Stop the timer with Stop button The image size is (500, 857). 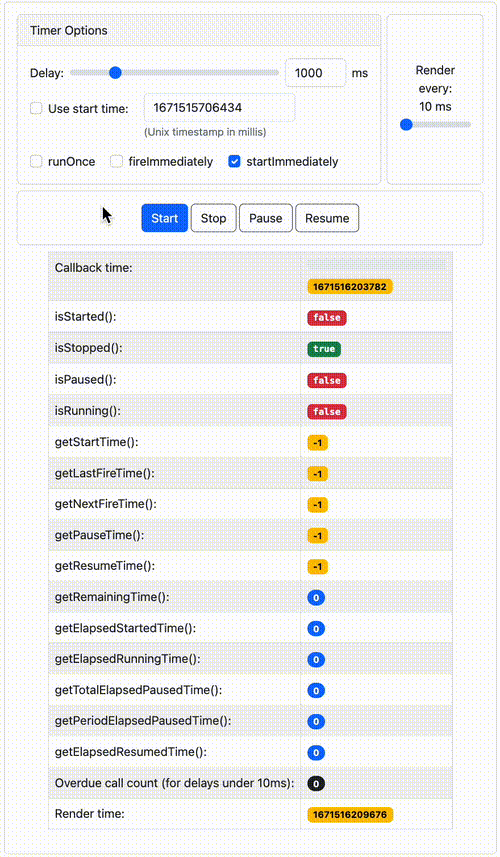[x=213, y=218]
